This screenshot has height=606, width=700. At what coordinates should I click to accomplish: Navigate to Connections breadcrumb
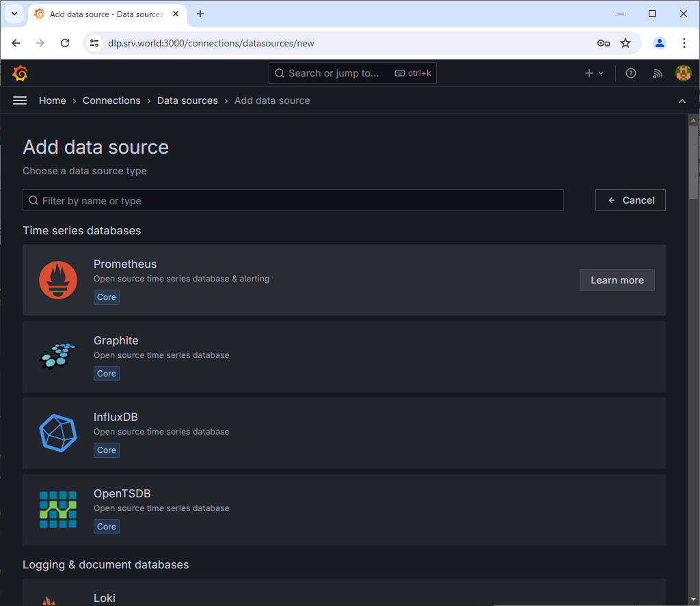pos(111,101)
